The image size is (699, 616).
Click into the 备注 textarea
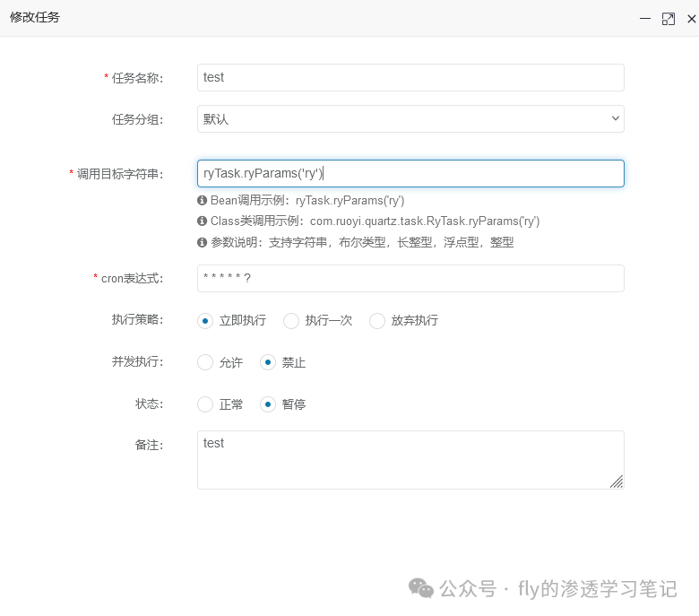(410, 460)
